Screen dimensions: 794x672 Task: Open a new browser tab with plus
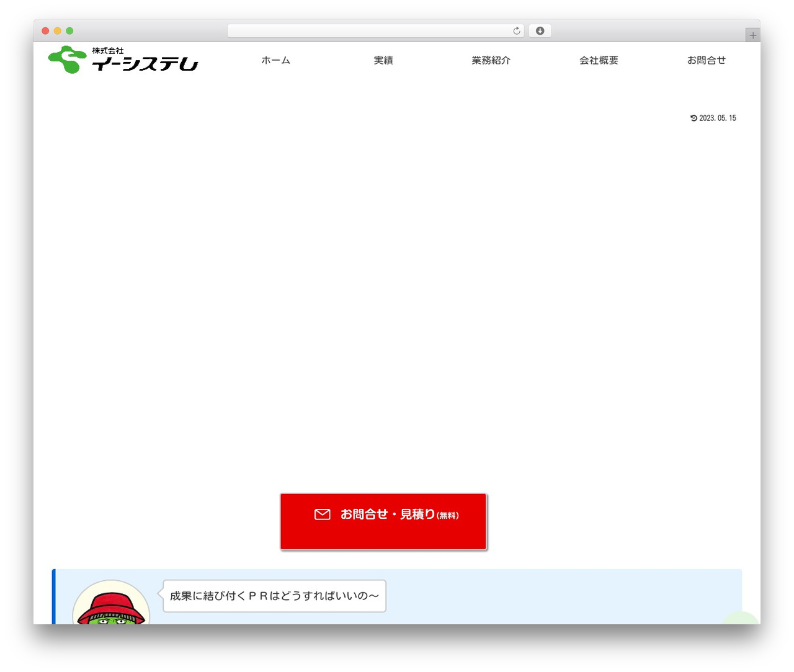coord(753,35)
